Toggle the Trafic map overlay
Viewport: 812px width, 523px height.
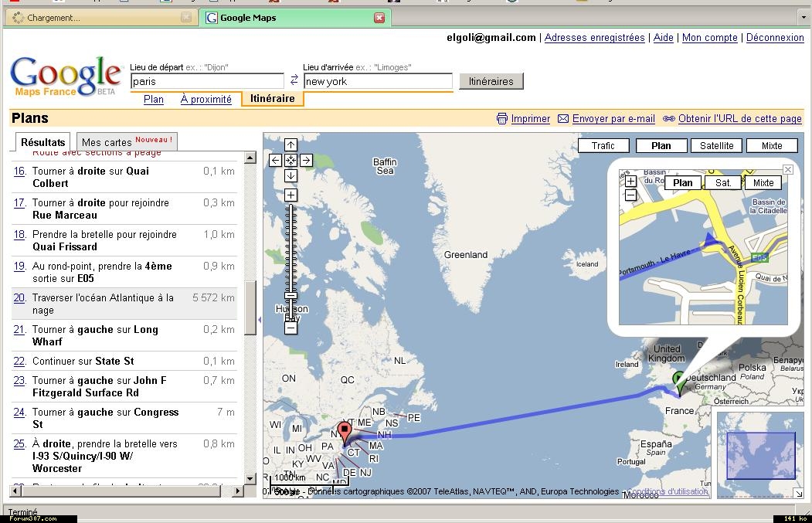(x=603, y=145)
